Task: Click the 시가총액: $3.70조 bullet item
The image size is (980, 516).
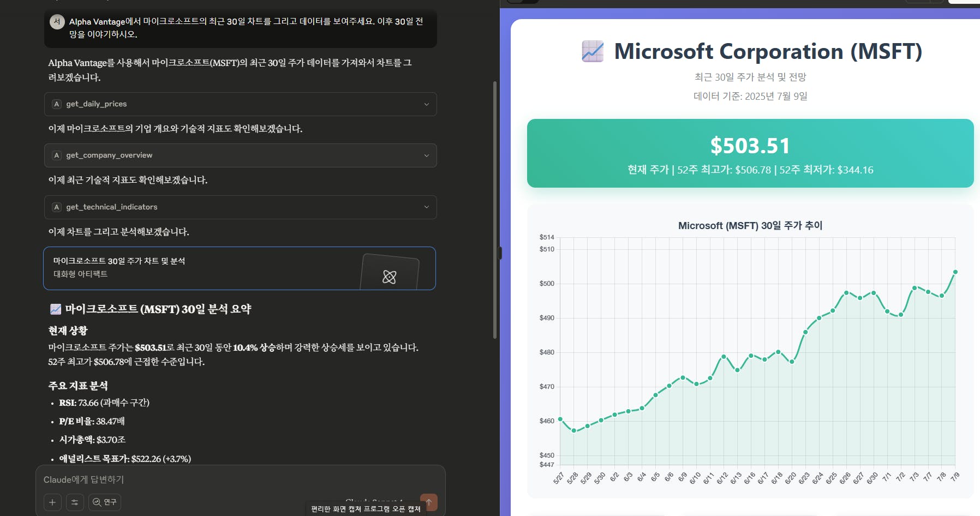Action: coord(92,440)
